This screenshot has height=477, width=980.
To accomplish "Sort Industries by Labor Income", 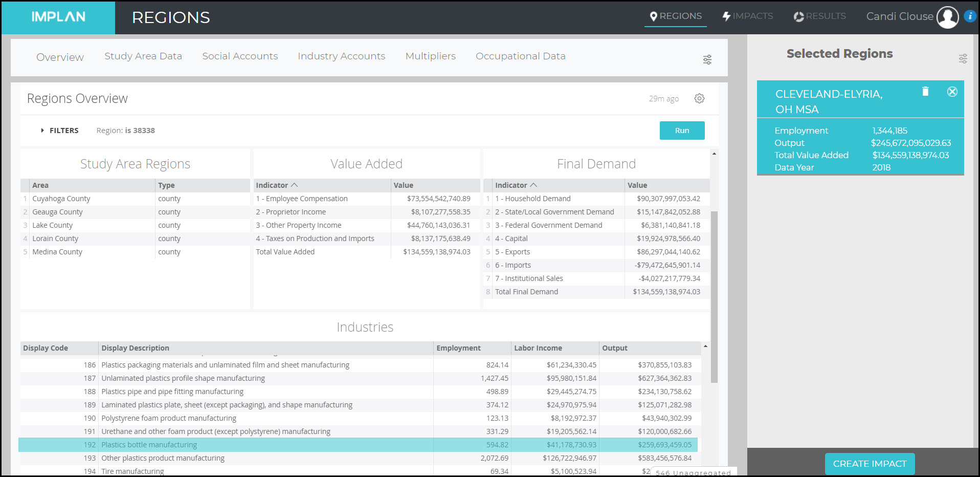I will pos(555,348).
